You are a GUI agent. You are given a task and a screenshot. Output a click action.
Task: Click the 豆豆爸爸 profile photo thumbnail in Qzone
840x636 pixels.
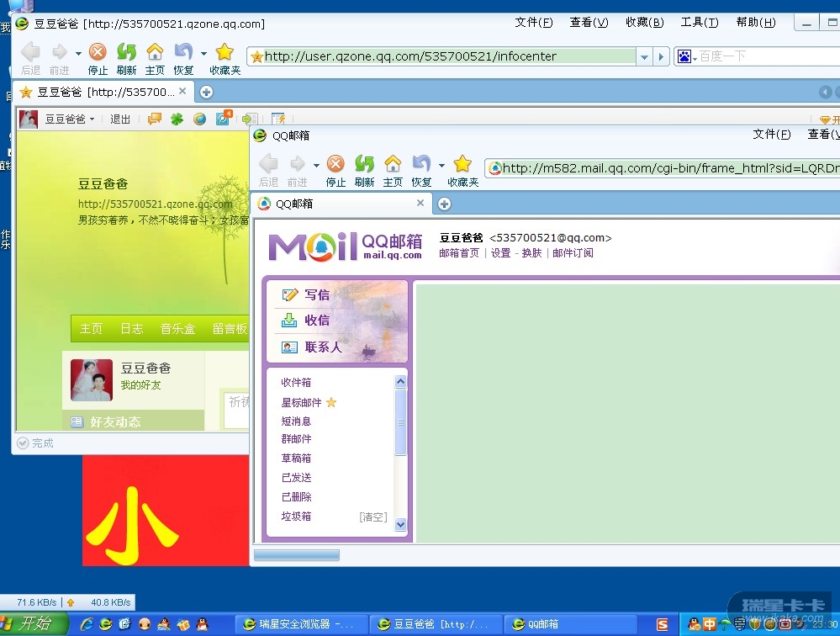pyautogui.click(x=92, y=380)
